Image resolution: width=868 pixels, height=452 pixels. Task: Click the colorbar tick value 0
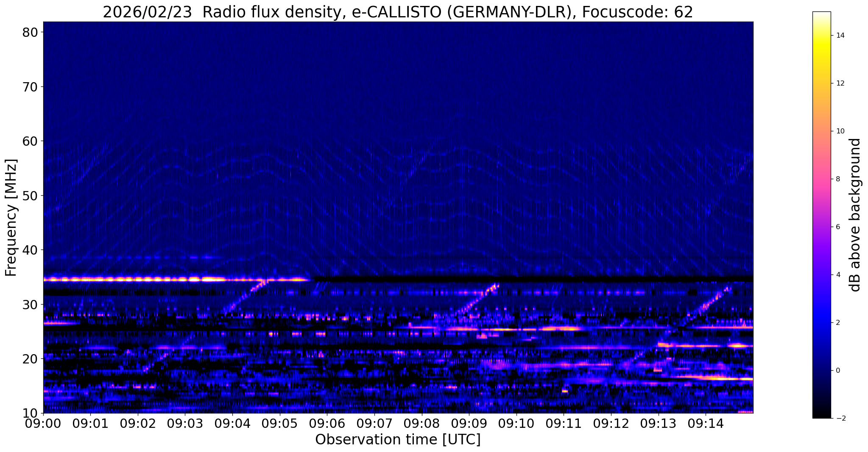(x=838, y=371)
